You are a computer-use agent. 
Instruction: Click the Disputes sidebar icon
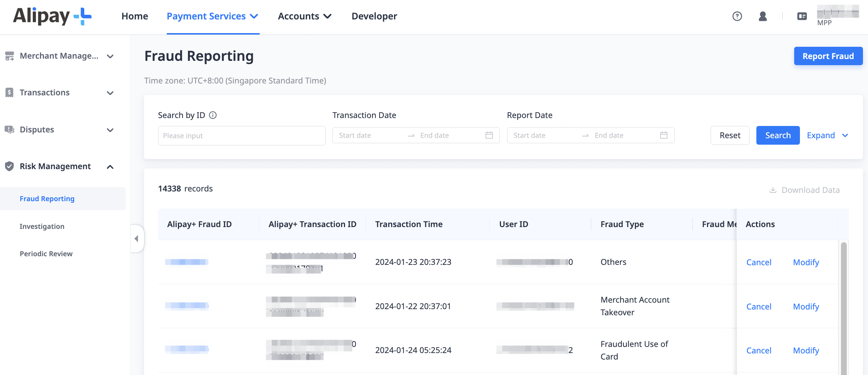coord(10,130)
